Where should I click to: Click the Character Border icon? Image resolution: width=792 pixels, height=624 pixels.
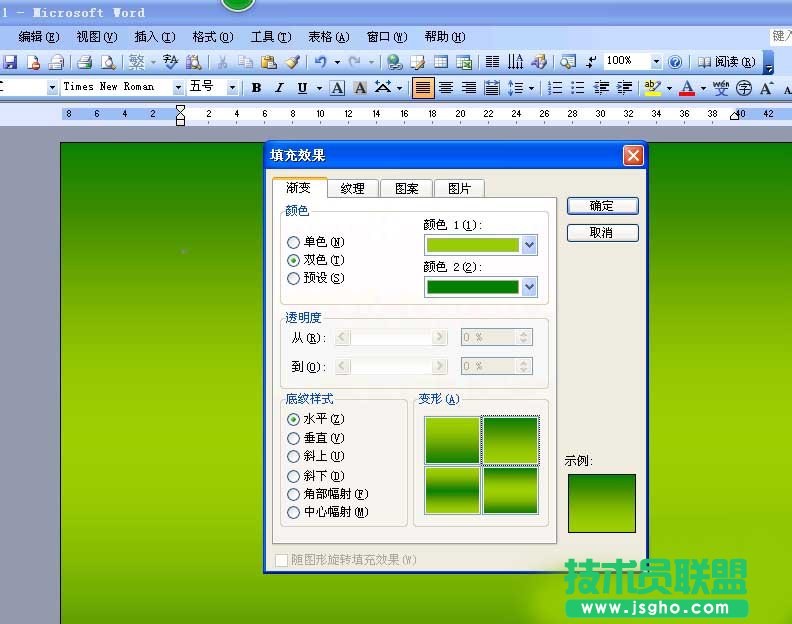tap(337, 88)
